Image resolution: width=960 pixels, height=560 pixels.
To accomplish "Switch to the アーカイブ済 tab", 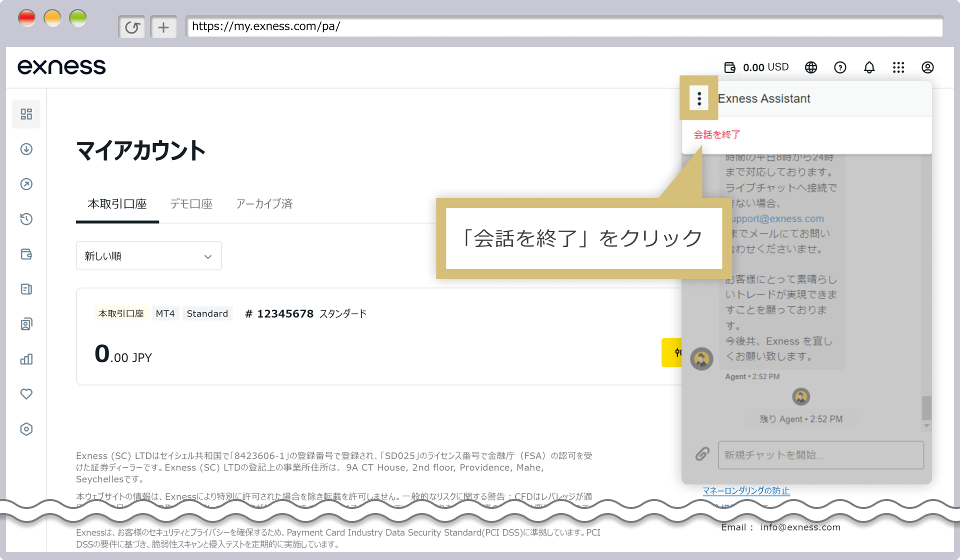I will [x=264, y=204].
